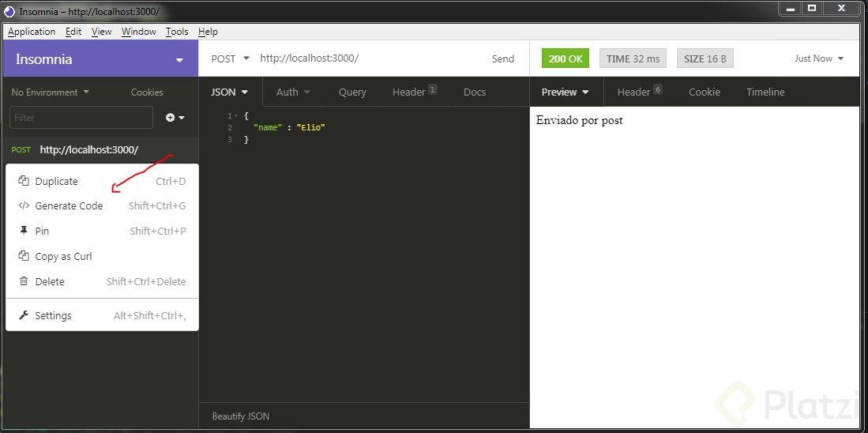Choose Pin in the context menu

(x=102, y=231)
